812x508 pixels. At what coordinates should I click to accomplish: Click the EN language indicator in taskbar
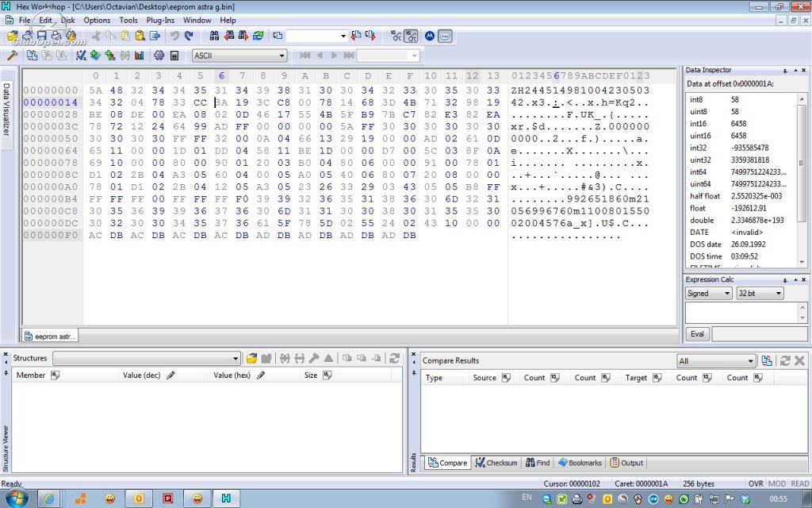(x=527, y=498)
